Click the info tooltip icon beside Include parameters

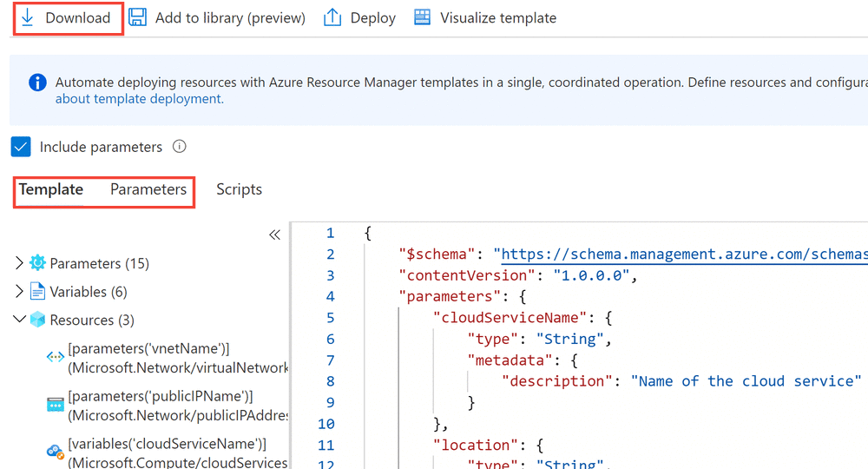coord(180,147)
